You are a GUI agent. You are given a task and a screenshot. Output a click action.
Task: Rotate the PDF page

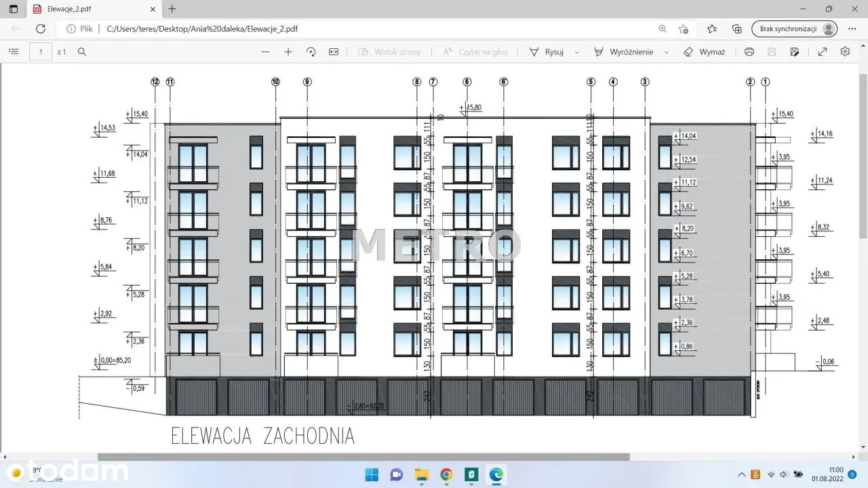pyautogui.click(x=311, y=52)
